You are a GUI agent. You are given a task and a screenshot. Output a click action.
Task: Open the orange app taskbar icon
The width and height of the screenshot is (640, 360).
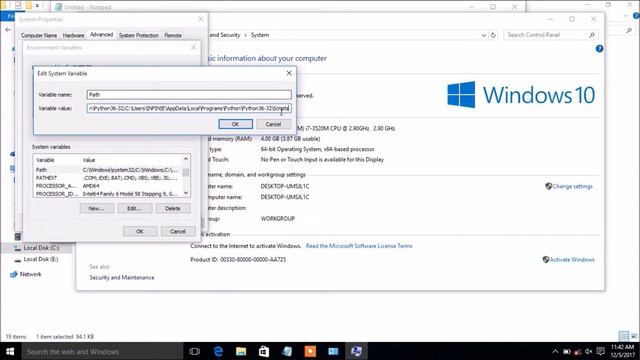(x=310, y=351)
